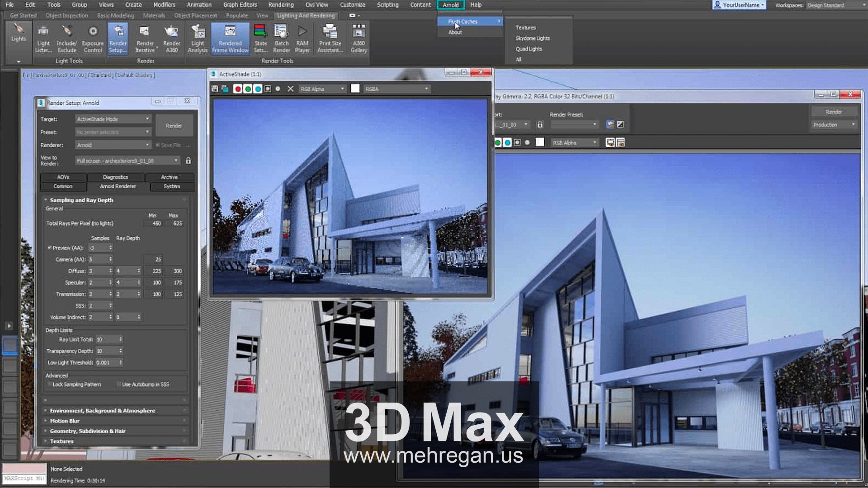868x488 pixels.
Task: Save image in ActiveShade window
Action: [215, 89]
